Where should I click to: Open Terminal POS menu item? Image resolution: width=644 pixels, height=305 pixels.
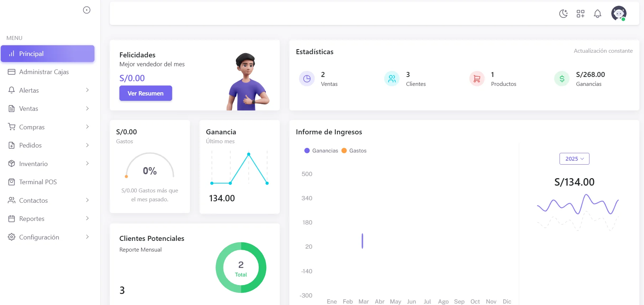click(x=48, y=182)
